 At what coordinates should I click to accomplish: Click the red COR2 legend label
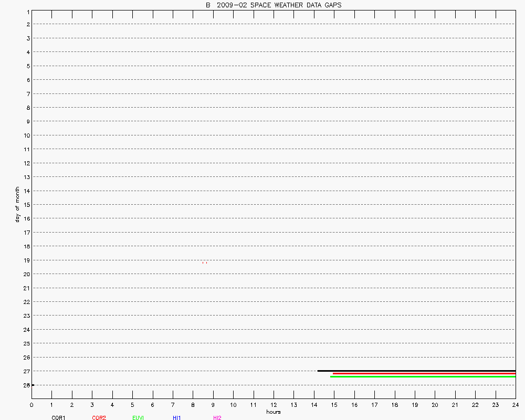pos(99,418)
